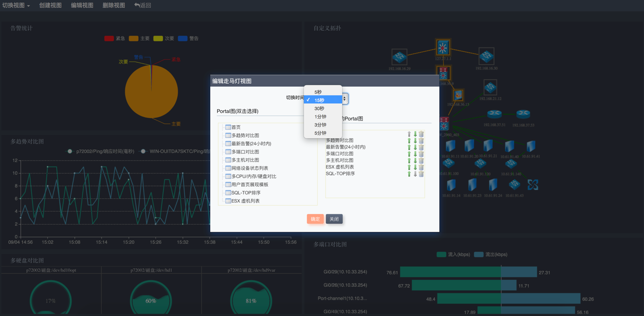Set switch time to 5分钟
This screenshot has height=316, width=644.
pos(320,133)
